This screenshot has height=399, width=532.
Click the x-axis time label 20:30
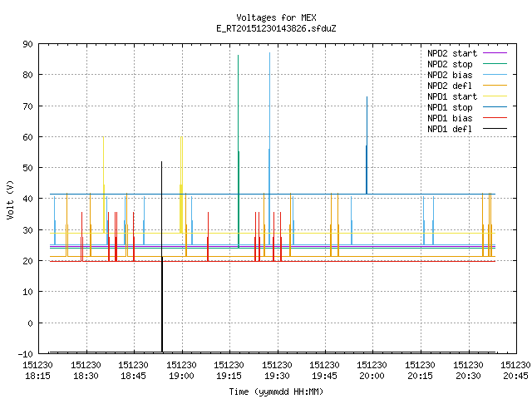coord(469,376)
